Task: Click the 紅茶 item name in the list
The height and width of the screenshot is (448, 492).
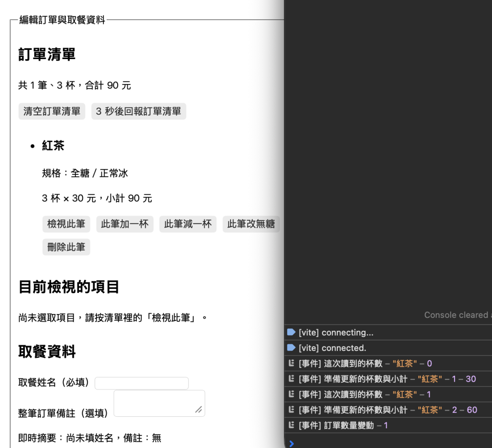Action: pyautogui.click(x=53, y=145)
